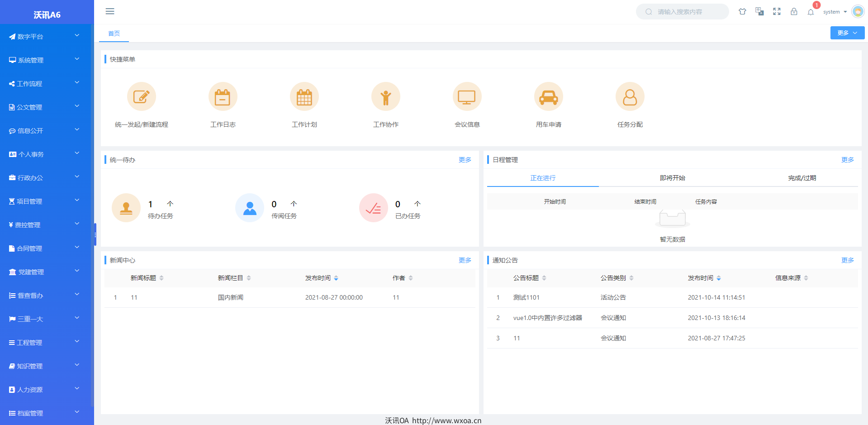This screenshot has height=425, width=868.
Task: Open More link in News Center panel
Action: [465, 260]
